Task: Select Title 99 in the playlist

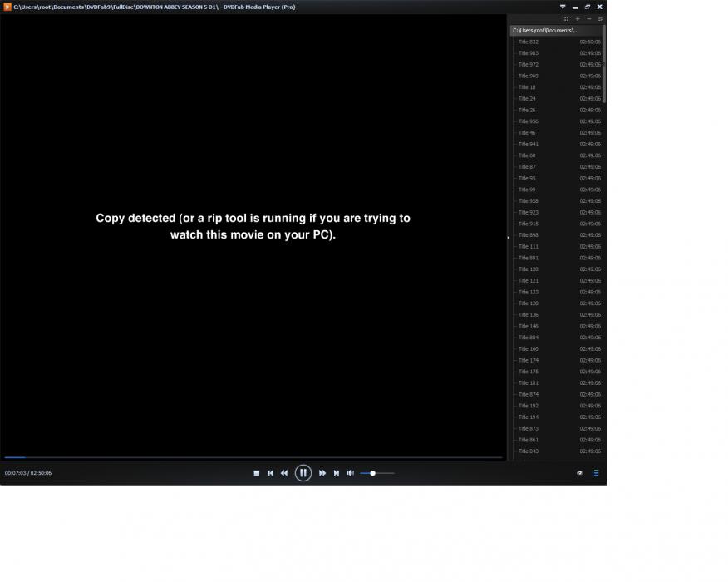Action: point(557,190)
